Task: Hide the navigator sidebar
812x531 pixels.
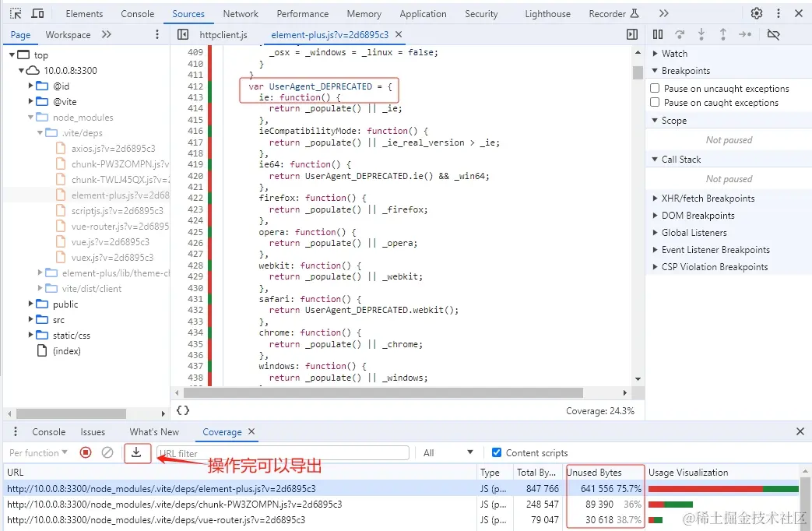Action: pos(183,35)
